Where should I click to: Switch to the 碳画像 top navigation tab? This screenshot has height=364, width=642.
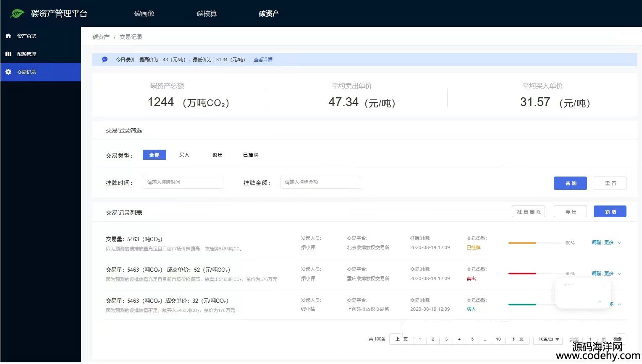coord(144,13)
